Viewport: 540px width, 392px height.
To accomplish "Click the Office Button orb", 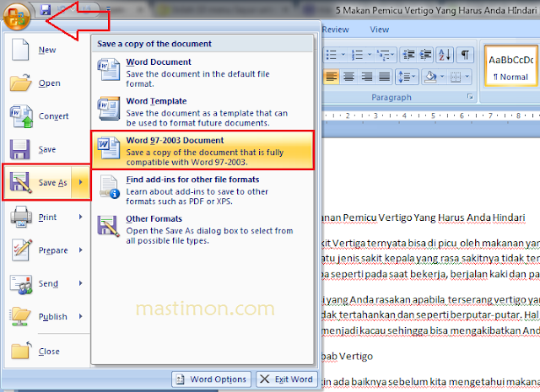I will (x=17, y=16).
